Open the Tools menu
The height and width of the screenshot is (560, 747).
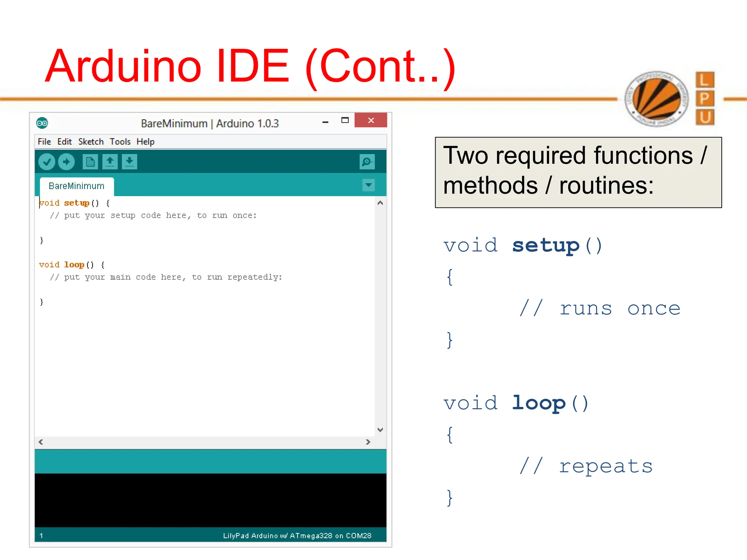tap(120, 141)
